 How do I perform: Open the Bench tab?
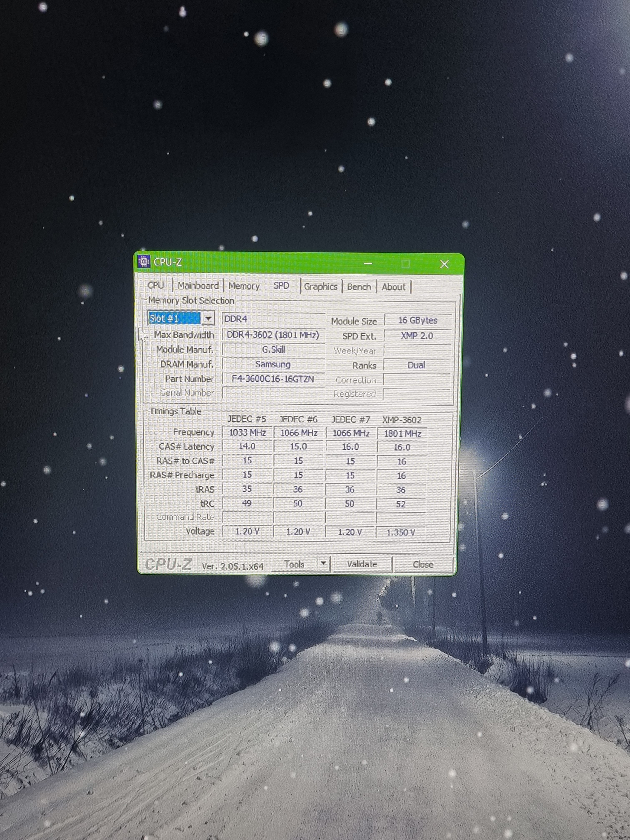[359, 287]
